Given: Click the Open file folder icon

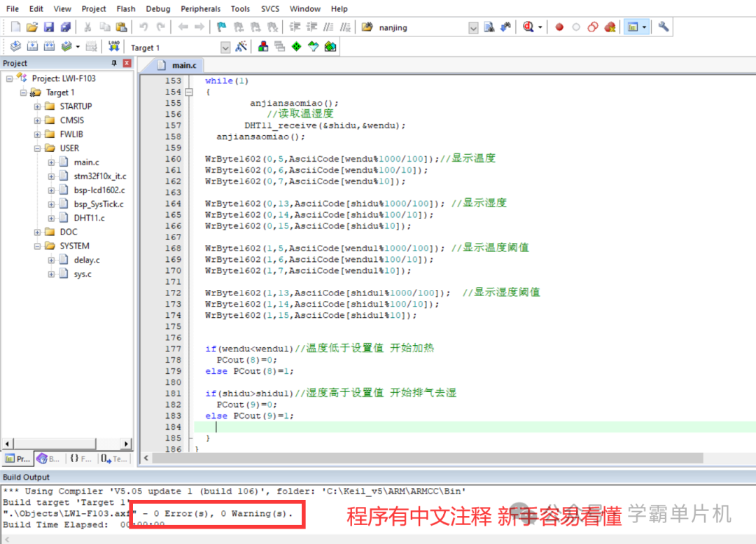Looking at the screenshot, I should (32, 27).
